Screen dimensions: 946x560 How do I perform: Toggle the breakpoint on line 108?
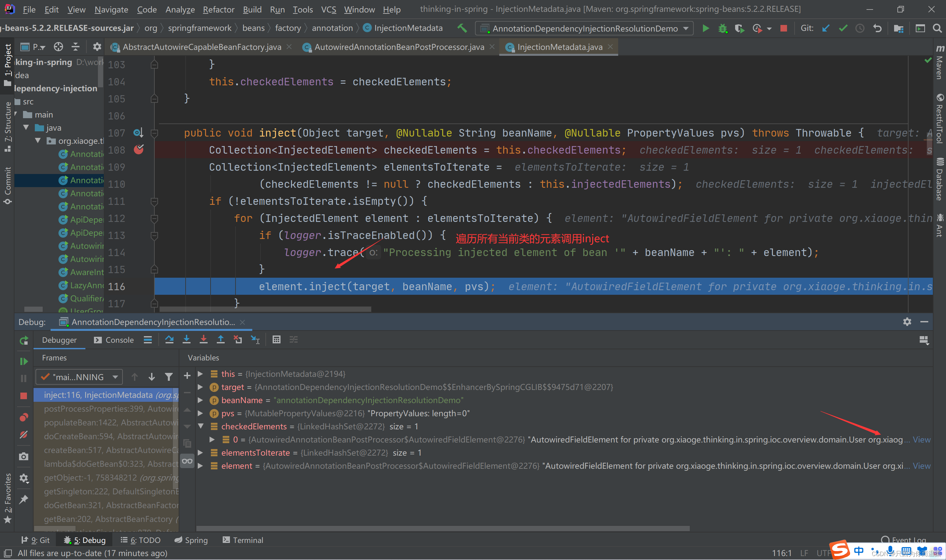click(x=139, y=150)
